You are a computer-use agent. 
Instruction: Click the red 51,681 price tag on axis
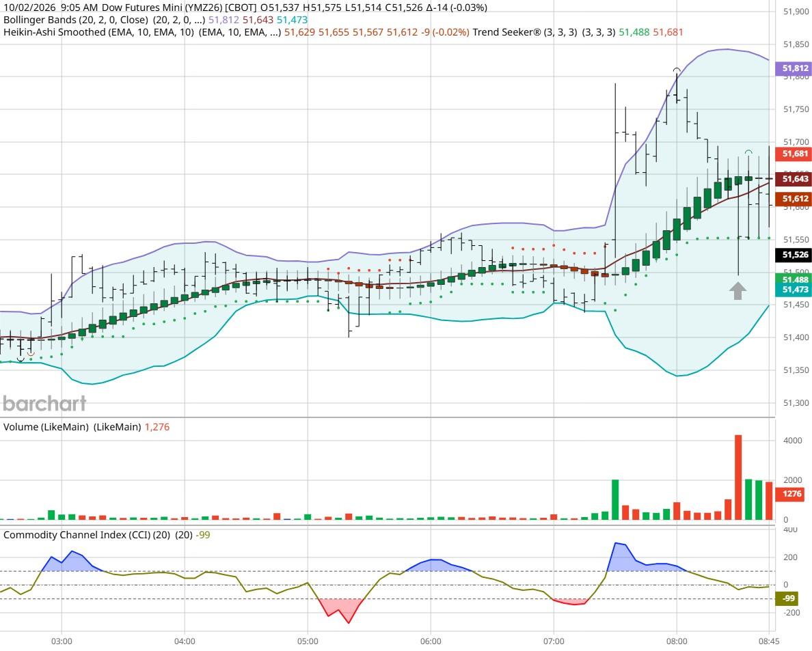click(x=795, y=154)
